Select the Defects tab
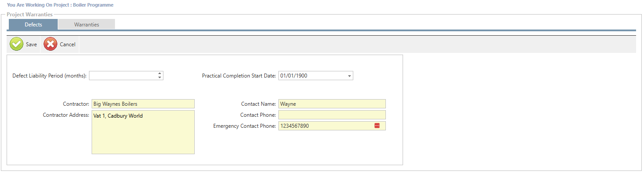The width and height of the screenshot is (644, 174). pos(33,25)
